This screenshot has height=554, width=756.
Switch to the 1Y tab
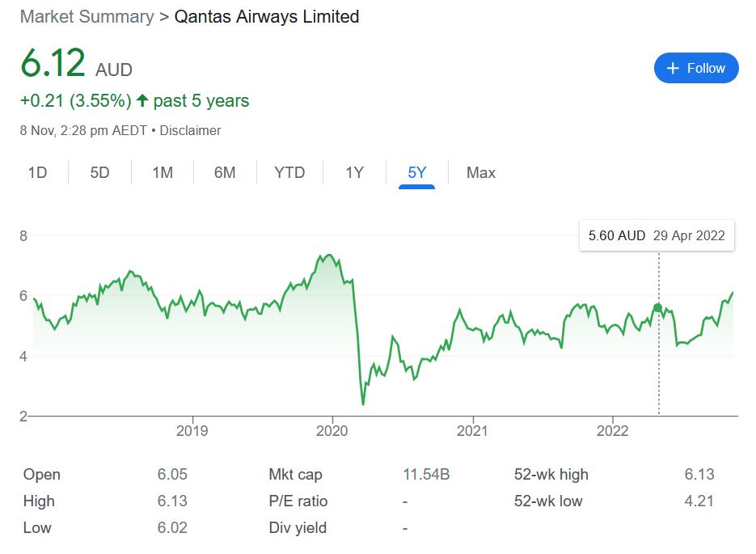click(x=354, y=172)
